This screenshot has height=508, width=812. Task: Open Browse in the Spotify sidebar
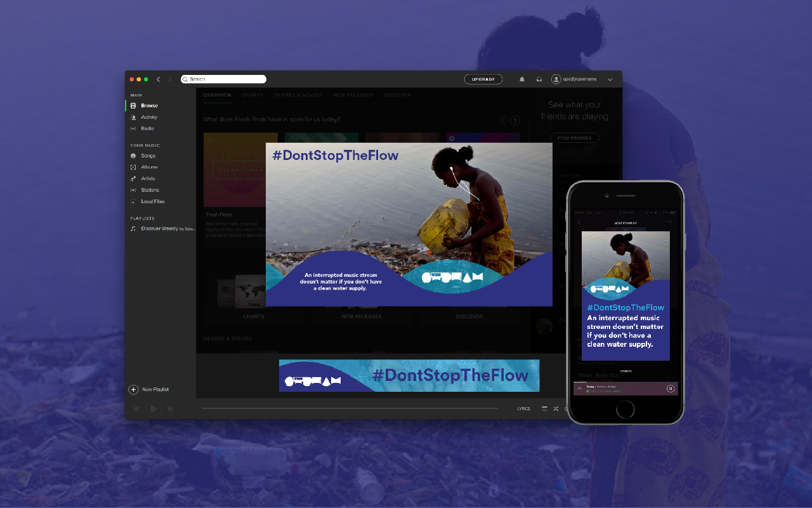coord(150,105)
